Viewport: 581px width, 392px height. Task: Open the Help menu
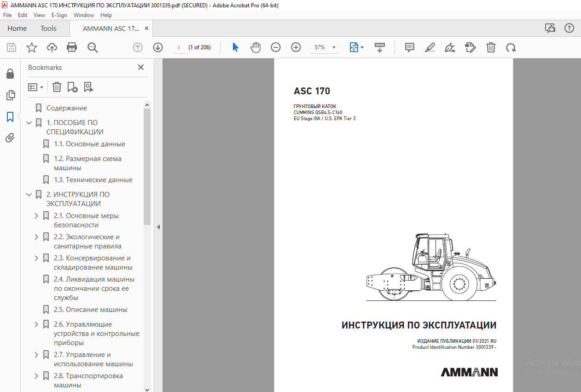106,15
